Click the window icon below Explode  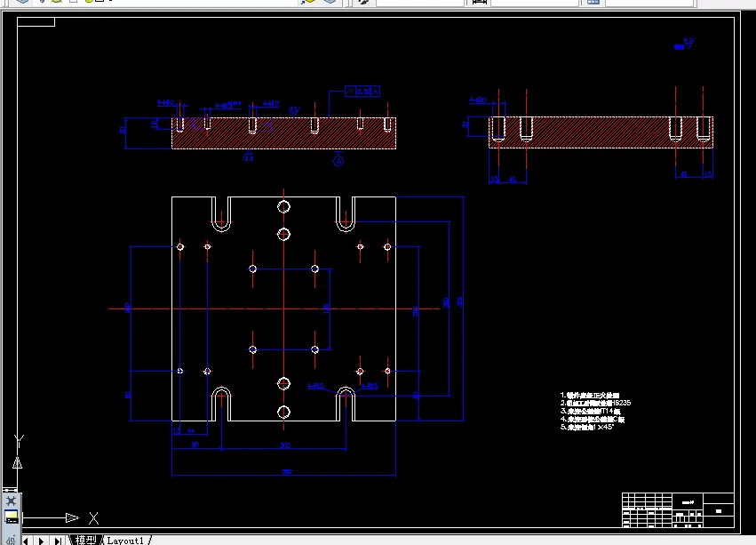(x=11, y=517)
